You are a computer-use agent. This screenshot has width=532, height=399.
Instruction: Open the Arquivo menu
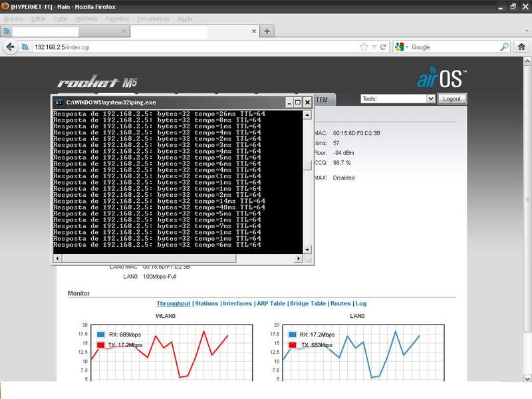[x=13, y=19]
